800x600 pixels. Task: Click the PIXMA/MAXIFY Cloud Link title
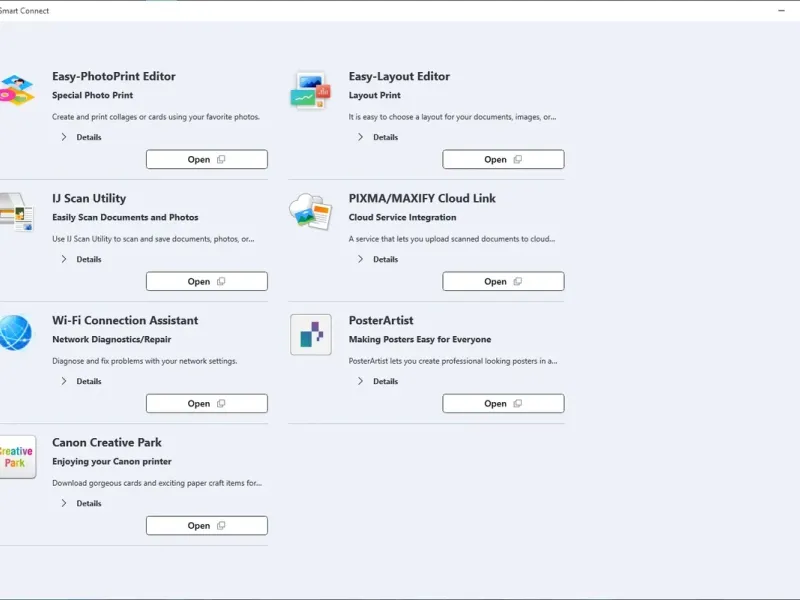coord(422,198)
